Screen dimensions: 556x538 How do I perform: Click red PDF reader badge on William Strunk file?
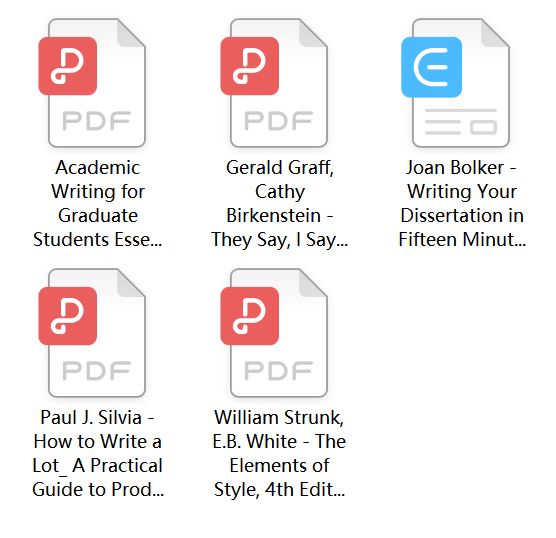click(250, 316)
